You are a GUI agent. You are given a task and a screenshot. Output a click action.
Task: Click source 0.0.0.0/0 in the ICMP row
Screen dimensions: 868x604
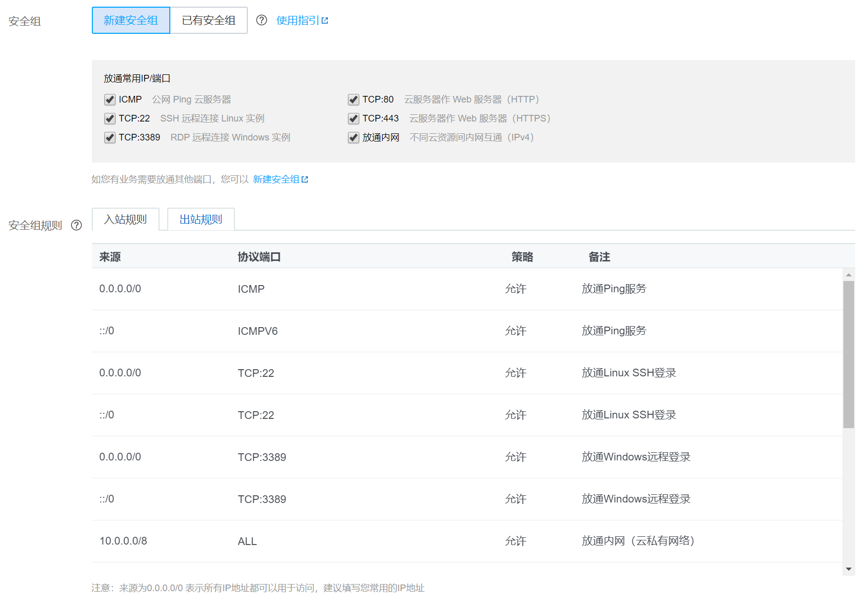click(120, 289)
